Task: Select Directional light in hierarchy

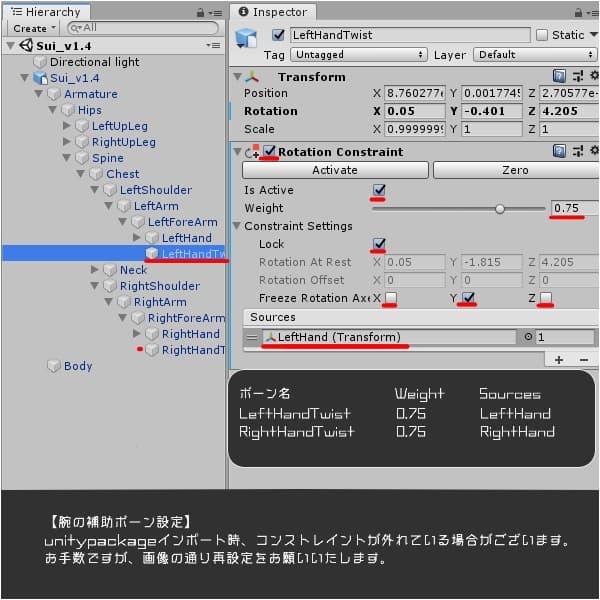Action: click(95, 62)
